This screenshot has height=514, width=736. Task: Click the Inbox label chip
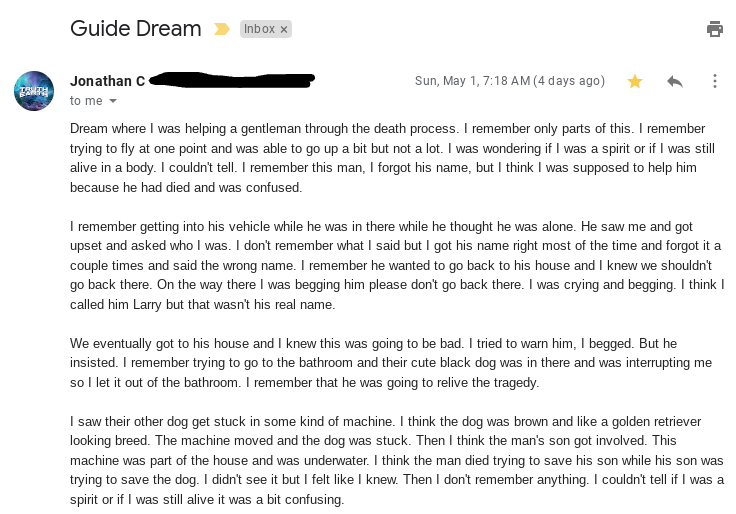click(x=259, y=29)
